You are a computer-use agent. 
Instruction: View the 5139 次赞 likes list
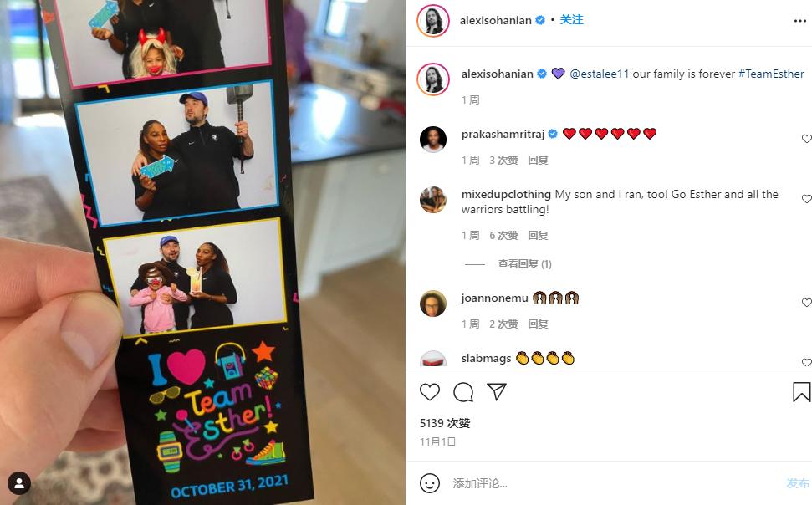click(445, 423)
